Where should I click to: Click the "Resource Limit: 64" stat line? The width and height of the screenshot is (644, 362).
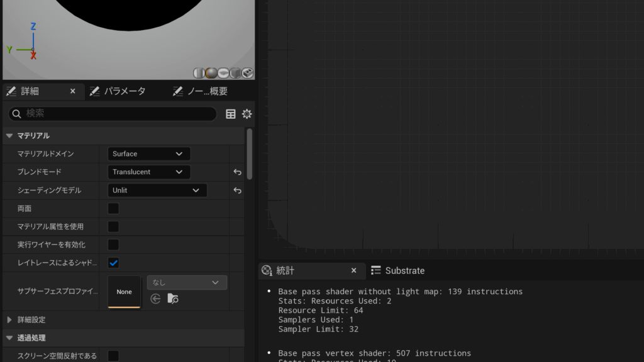pos(321,310)
